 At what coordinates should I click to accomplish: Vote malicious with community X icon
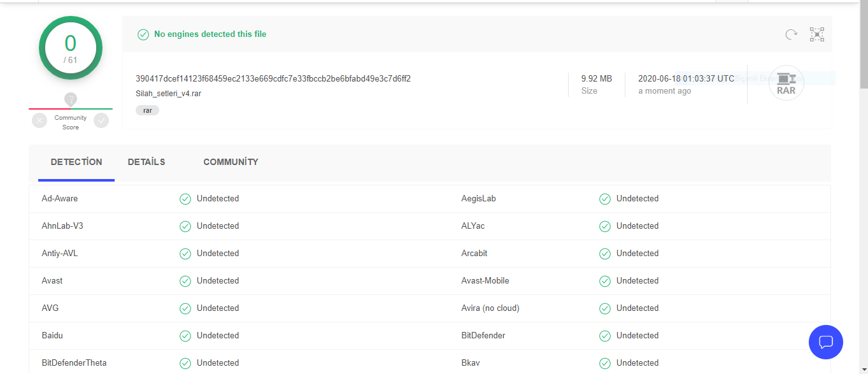click(x=39, y=120)
